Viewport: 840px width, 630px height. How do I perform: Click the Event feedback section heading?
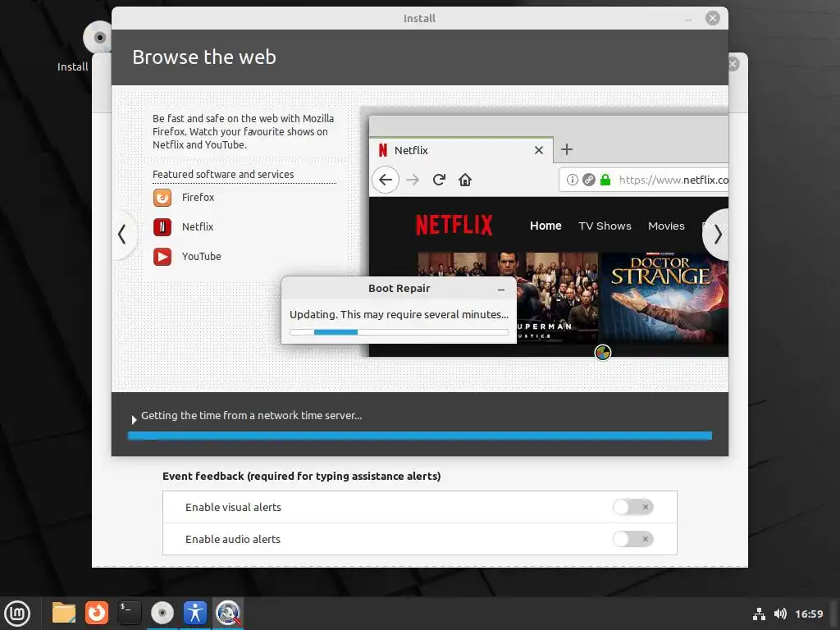302,477
